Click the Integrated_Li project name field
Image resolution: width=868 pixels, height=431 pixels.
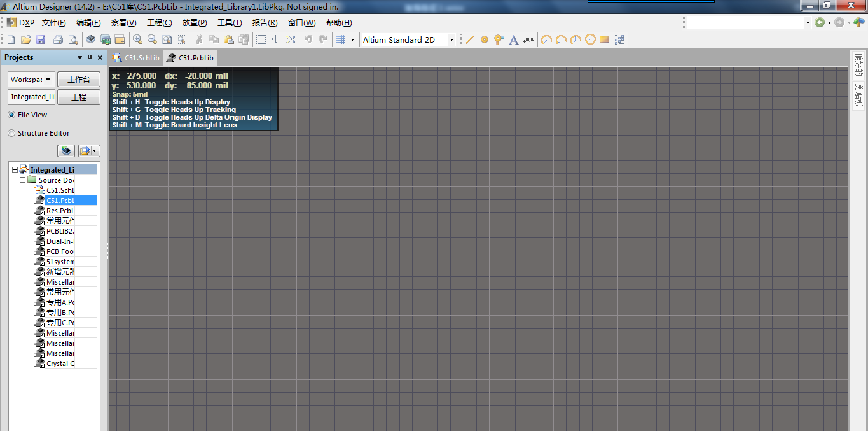point(32,97)
